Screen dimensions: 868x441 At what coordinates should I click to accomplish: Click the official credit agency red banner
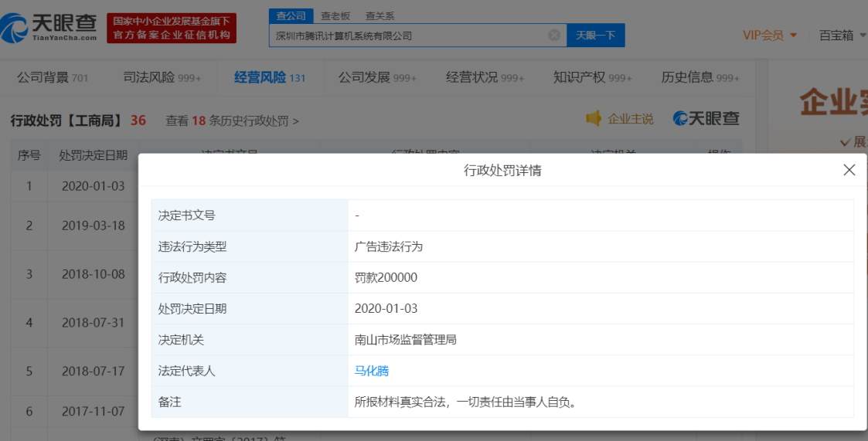coord(172,29)
